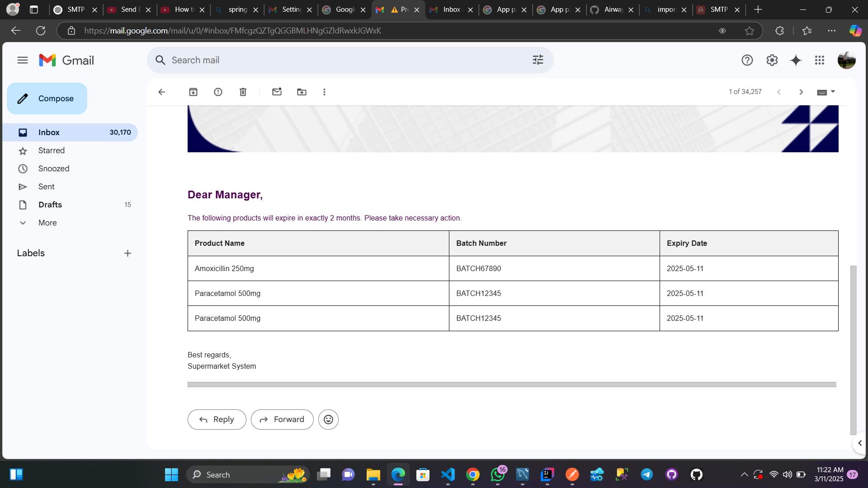Open the Drafts folder
The image size is (868, 488).
[x=50, y=205]
